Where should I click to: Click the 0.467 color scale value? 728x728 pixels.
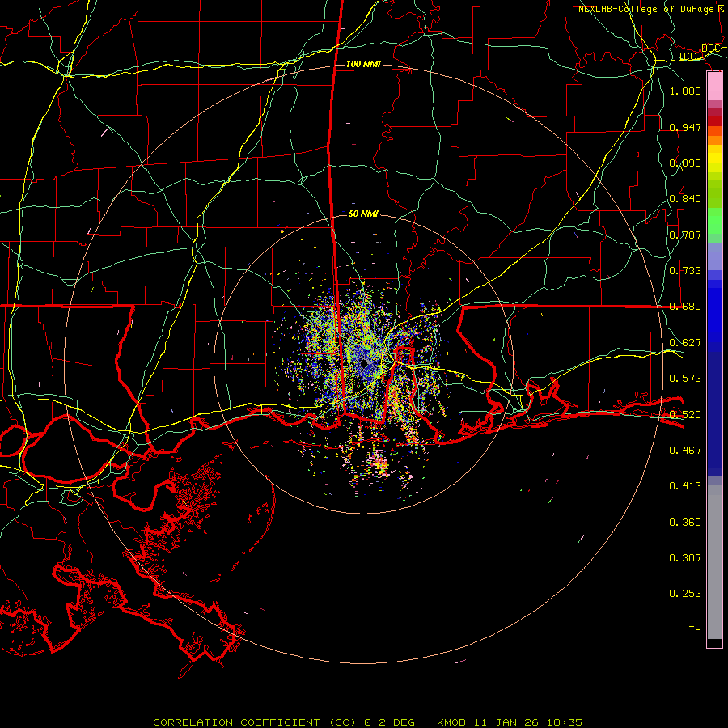(x=685, y=451)
